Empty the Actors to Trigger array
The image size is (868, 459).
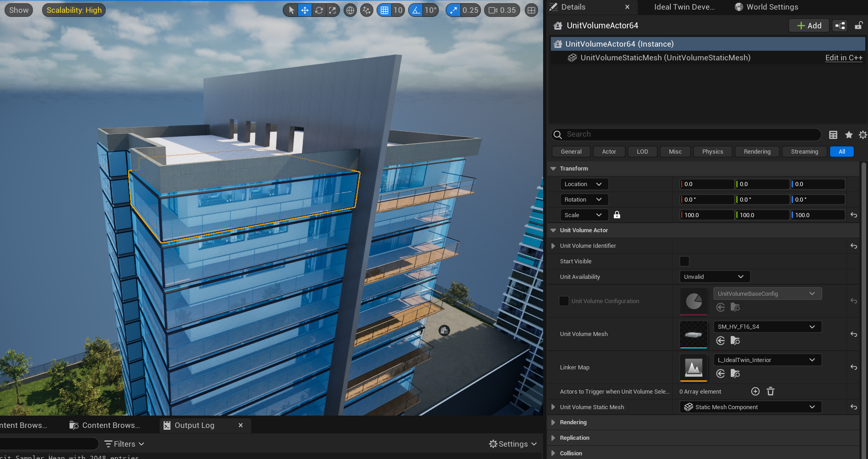click(771, 391)
